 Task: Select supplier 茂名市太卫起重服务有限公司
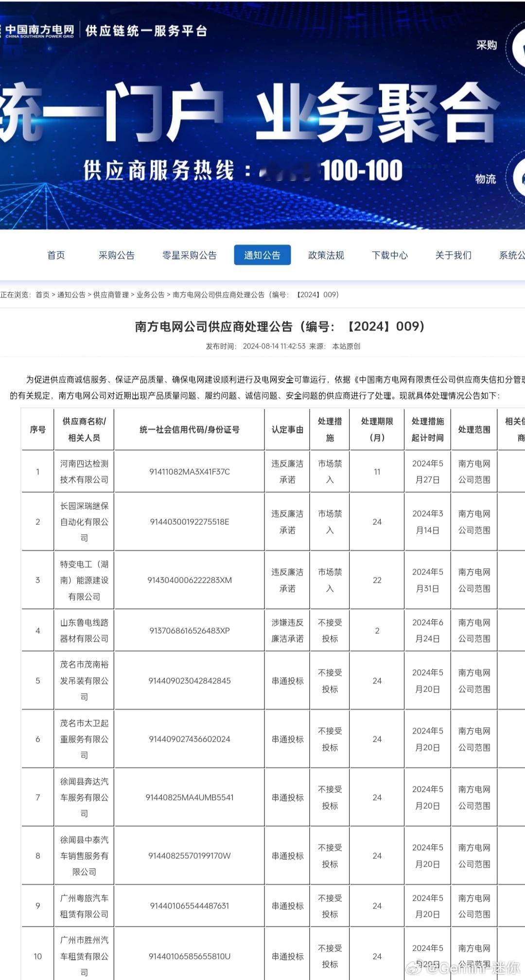point(84,739)
